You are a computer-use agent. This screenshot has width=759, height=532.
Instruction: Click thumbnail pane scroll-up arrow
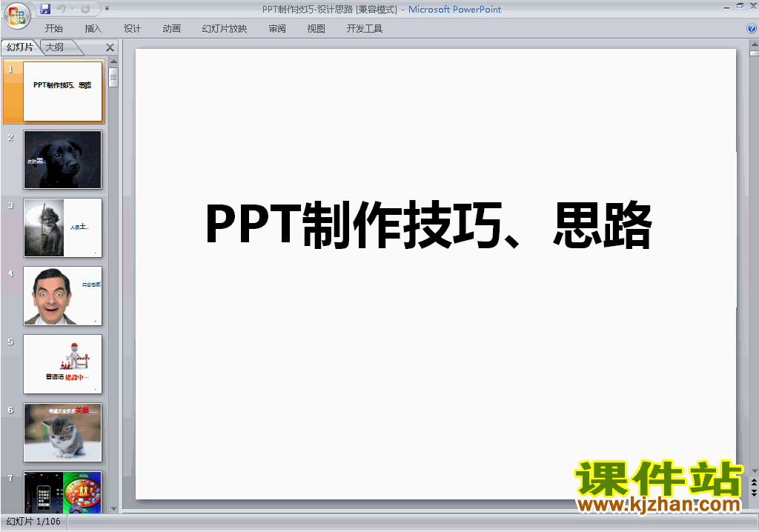tap(113, 61)
